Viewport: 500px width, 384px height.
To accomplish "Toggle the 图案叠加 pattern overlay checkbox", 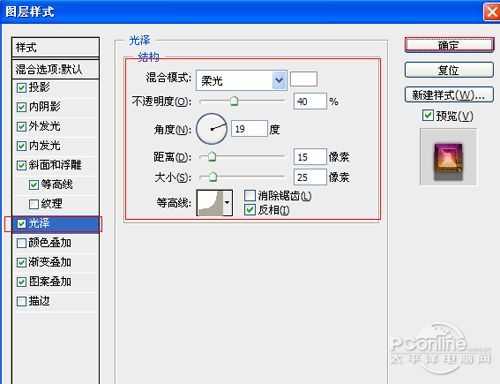I will coord(21,282).
